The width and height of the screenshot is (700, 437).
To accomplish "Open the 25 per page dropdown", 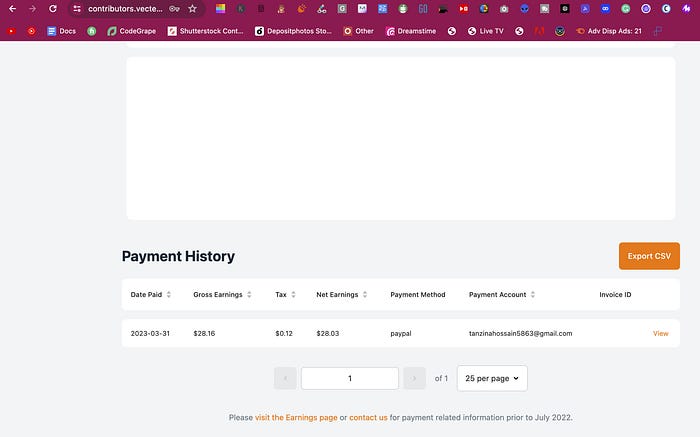I will point(492,379).
